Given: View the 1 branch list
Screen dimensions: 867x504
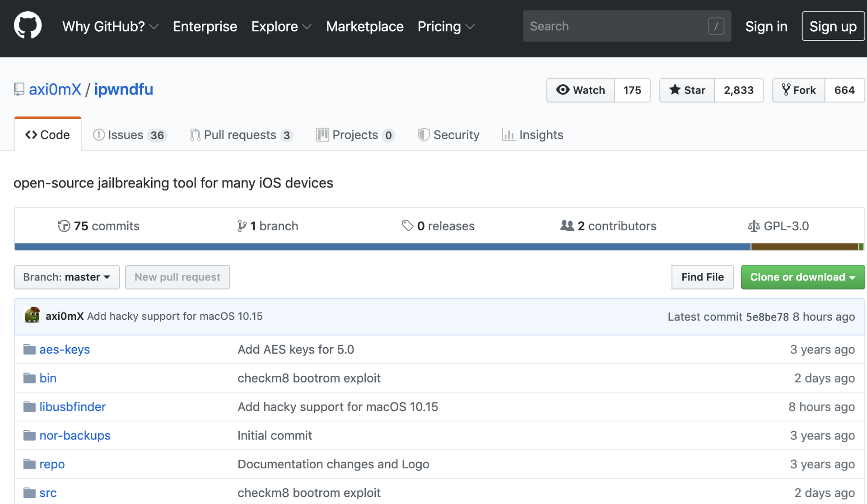Looking at the screenshot, I should click(268, 226).
